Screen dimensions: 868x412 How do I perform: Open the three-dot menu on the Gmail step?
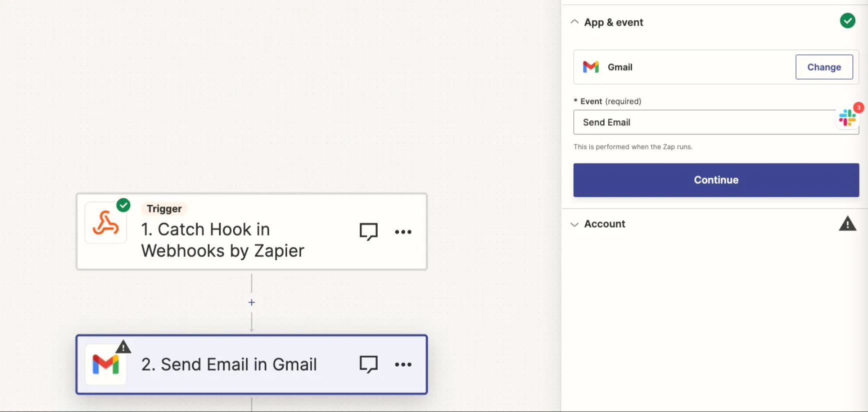pyautogui.click(x=403, y=364)
